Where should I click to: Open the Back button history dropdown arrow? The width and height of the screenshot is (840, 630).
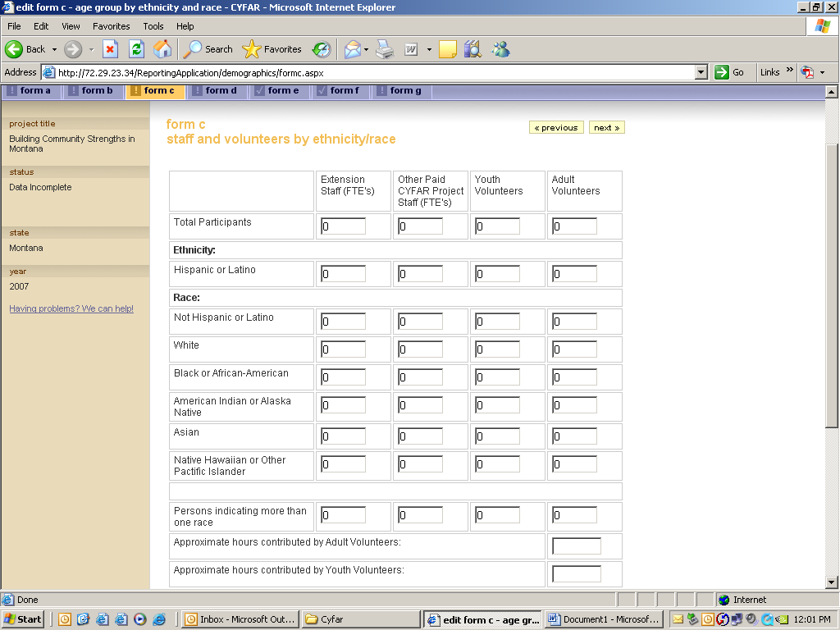55,49
